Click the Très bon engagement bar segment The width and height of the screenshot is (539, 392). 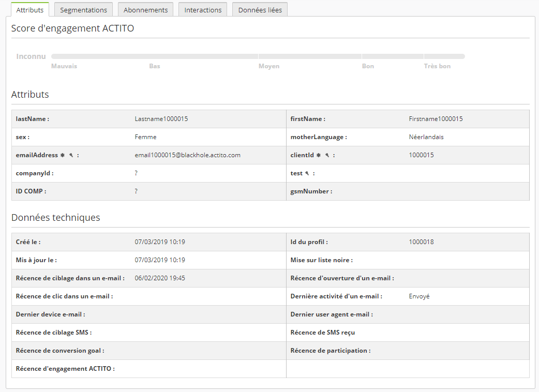[444, 56]
